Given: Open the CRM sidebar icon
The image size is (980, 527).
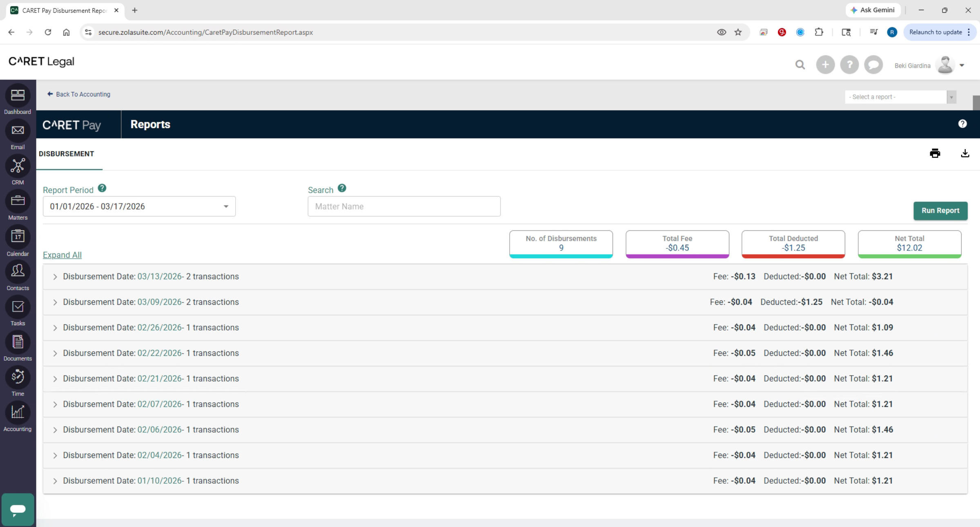Looking at the screenshot, I should pyautogui.click(x=18, y=166).
